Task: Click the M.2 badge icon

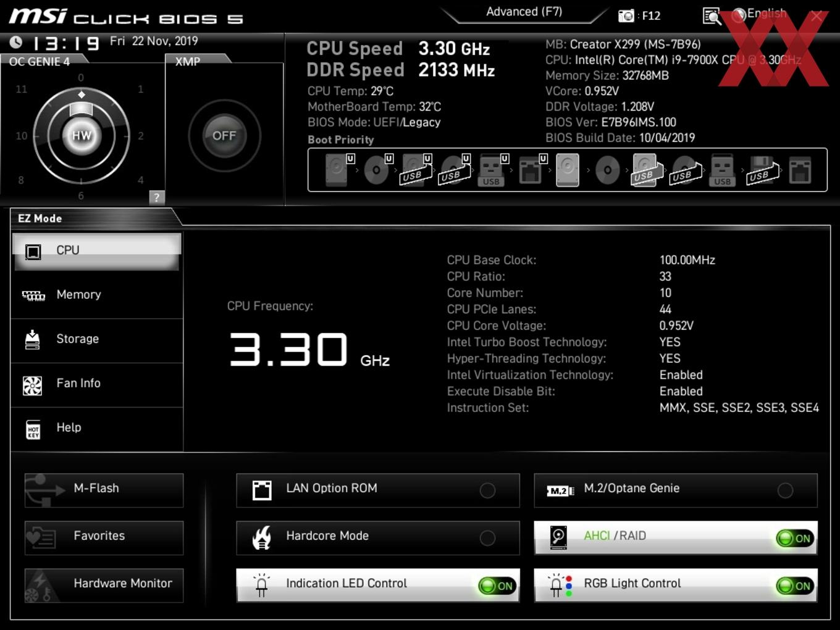Action: tap(560, 491)
